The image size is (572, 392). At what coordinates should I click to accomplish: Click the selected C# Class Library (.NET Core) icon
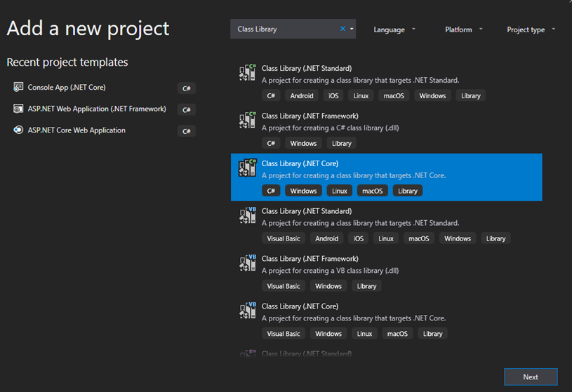pos(247,168)
